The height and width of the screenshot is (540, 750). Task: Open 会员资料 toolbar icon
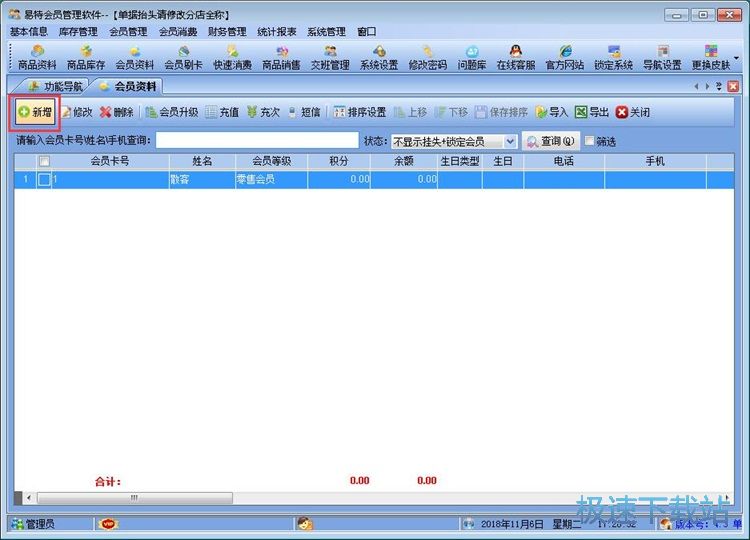[134, 57]
